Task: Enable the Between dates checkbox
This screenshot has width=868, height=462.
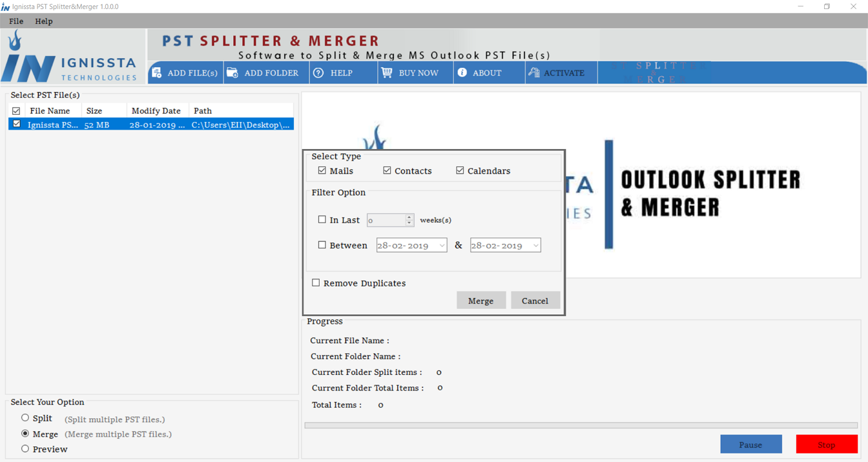Action: [x=322, y=245]
